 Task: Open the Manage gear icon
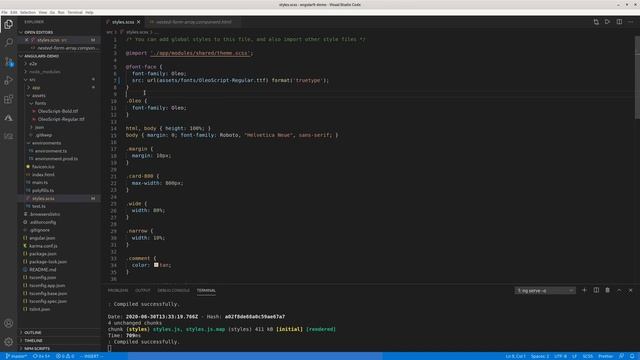click(x=9, y=342)
